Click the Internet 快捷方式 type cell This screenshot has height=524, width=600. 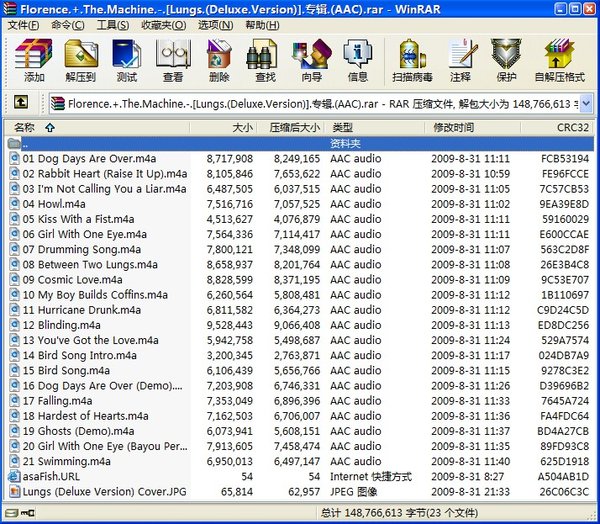(371, 477)
